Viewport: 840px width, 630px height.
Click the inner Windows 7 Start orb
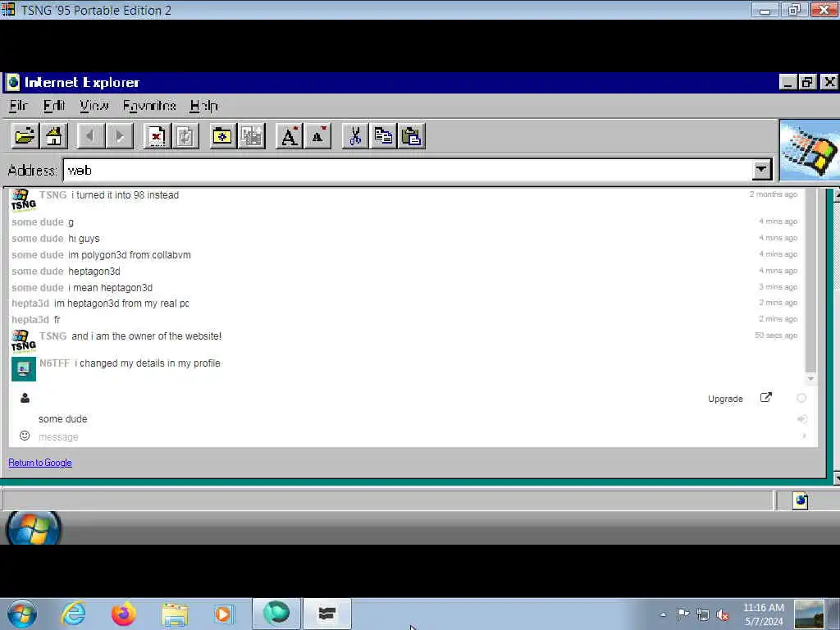(x=33, y=528)
